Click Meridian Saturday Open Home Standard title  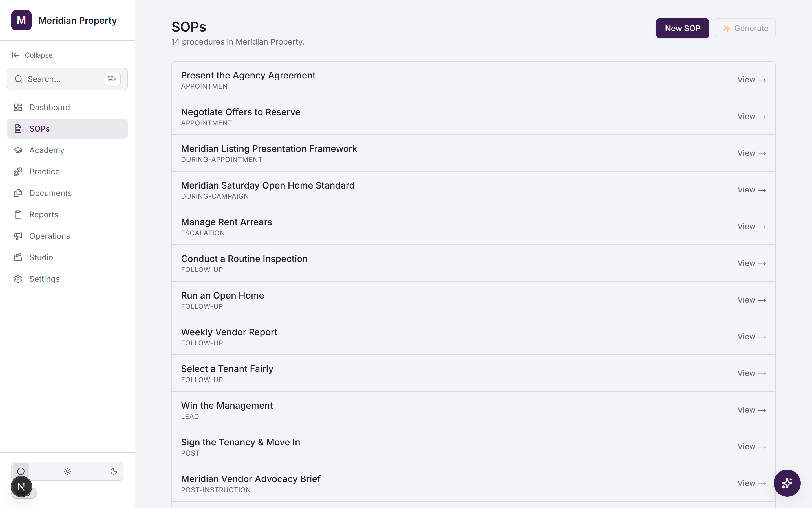[x=267, y=185]
